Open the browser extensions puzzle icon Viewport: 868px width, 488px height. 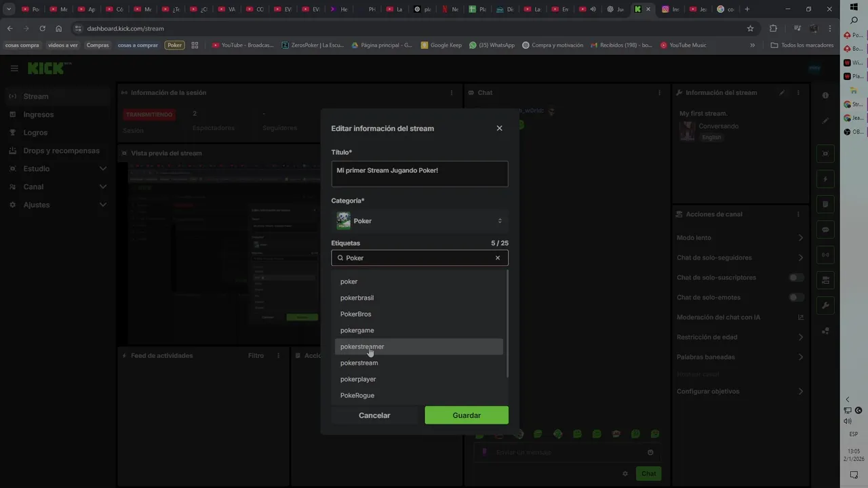pyautogui.click(x=773, y=28)
